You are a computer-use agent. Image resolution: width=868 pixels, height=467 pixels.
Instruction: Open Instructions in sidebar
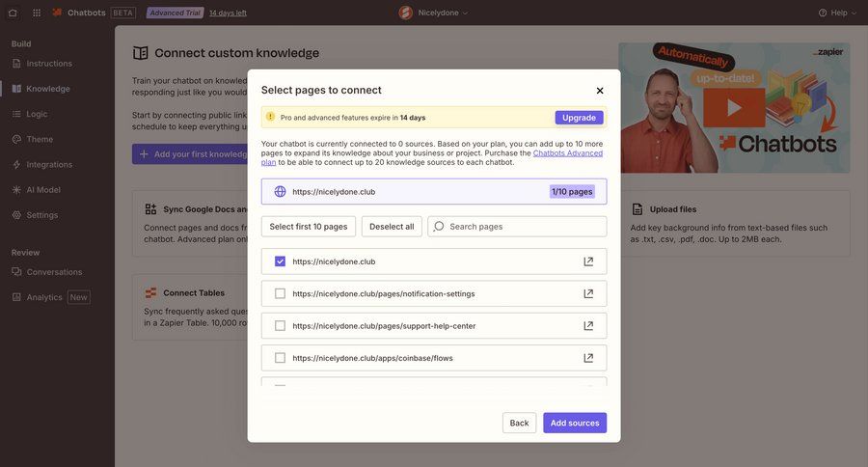tap(49, 64)
